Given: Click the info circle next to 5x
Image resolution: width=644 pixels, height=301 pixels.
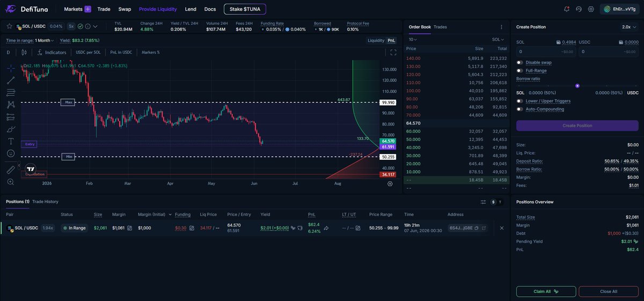Looking at the screenshot, I should 87,26.
